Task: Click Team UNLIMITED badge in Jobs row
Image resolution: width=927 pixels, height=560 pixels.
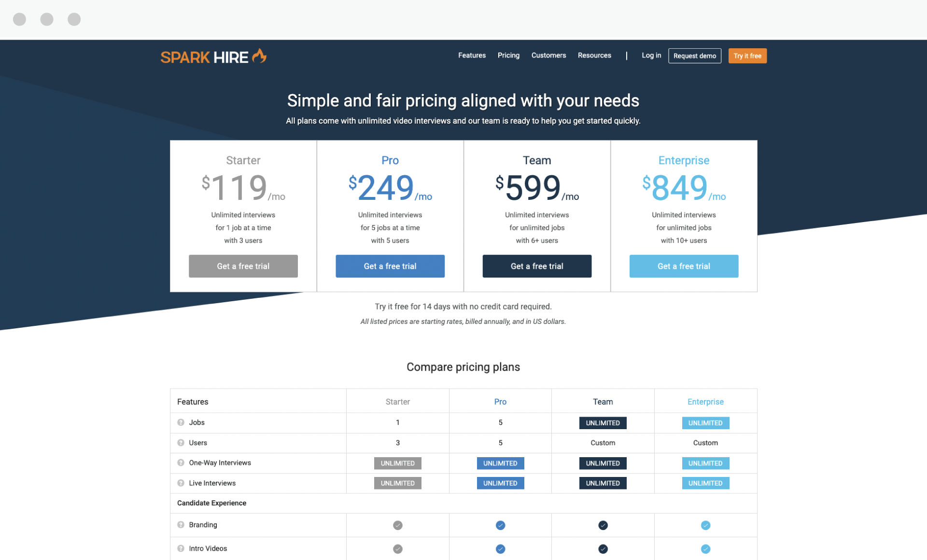Action: [x=603, y=423]
